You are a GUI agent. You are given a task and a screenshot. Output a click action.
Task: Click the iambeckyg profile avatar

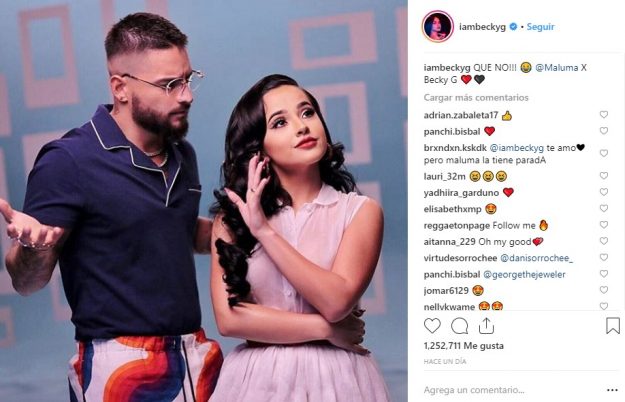point(437,27)
